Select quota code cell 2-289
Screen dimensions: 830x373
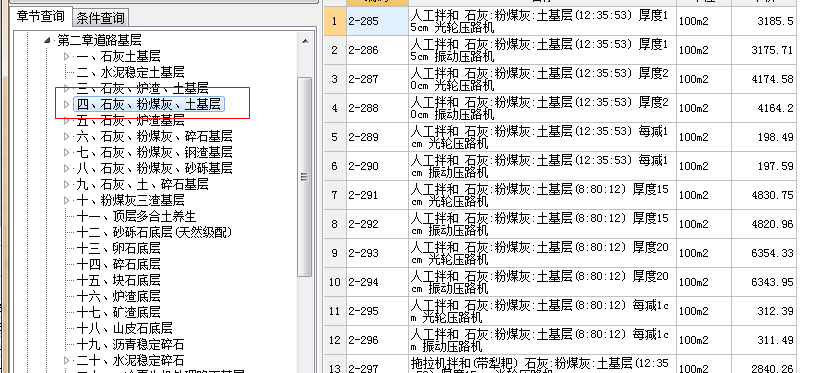tap(377, 138)
